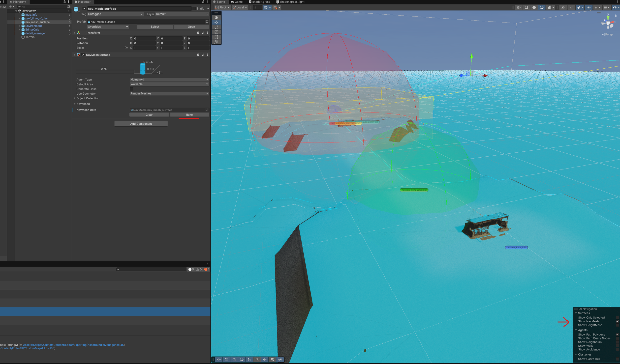The height and width of the screenshot is (364, 620).
Task: Toggle scene visibility eye icon in toolbar
Action: (x=589, y=7)
